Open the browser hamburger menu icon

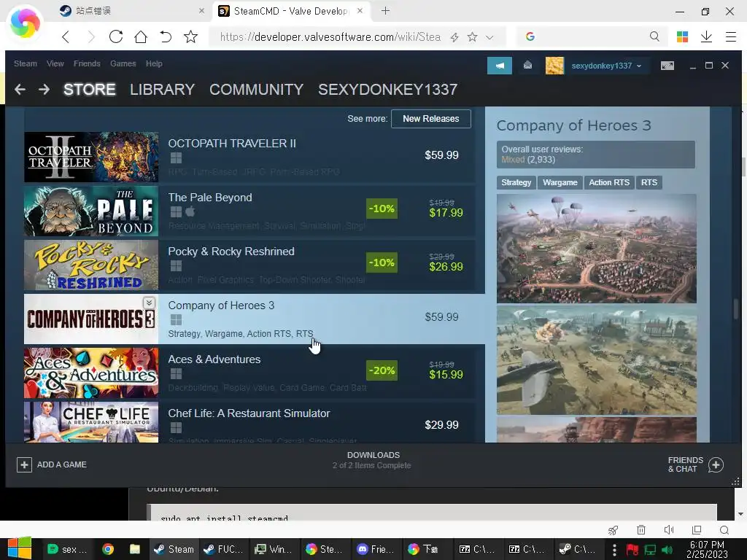(x=731, y=36)
